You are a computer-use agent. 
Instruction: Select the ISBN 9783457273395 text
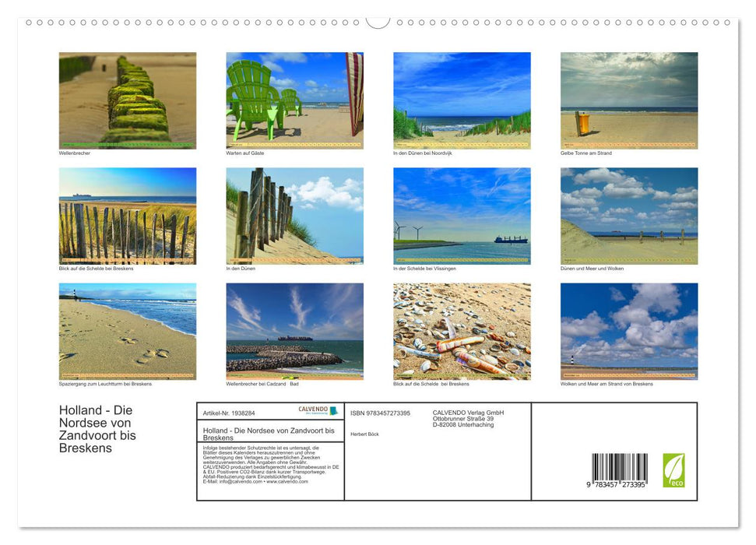(x=379, y=412)
